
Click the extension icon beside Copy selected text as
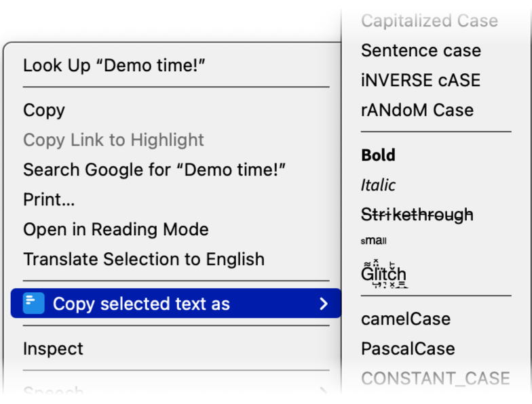point(33,304)
